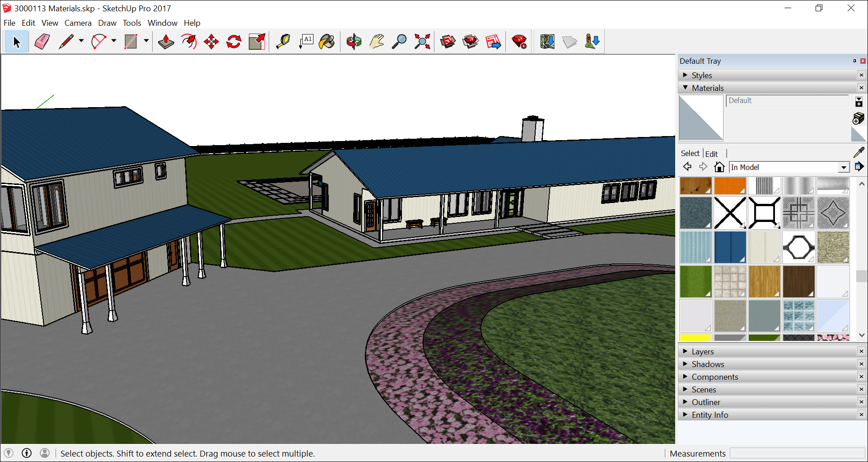Select the Push/Pull tool
The width and height of the screenshot is (868, 462).
166,41
